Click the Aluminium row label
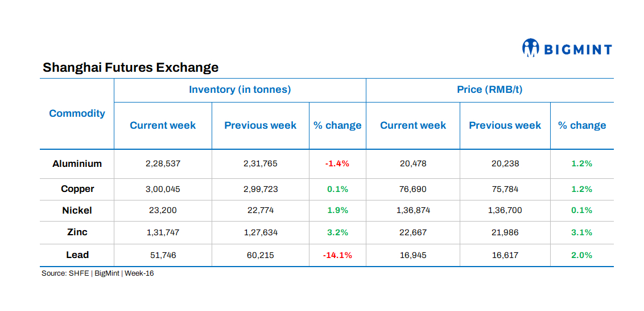The width and height of the screenshot is (644, 311). point(77,163)
